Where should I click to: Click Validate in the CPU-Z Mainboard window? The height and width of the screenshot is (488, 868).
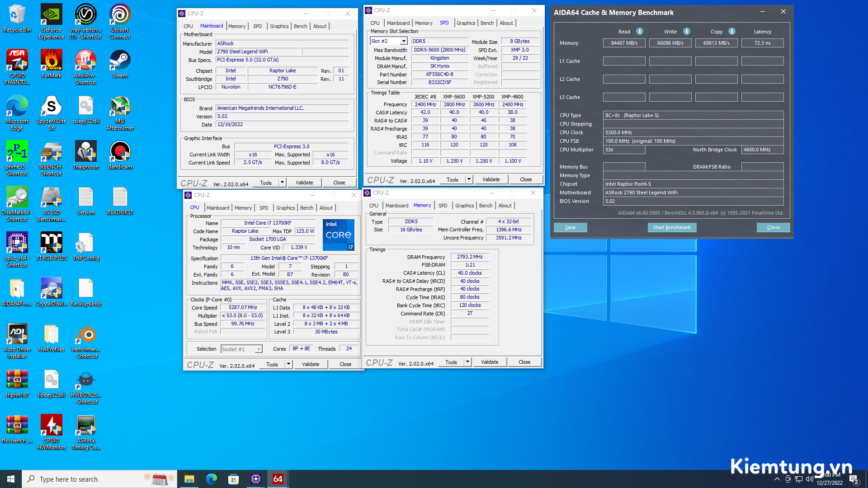(304, 183)
